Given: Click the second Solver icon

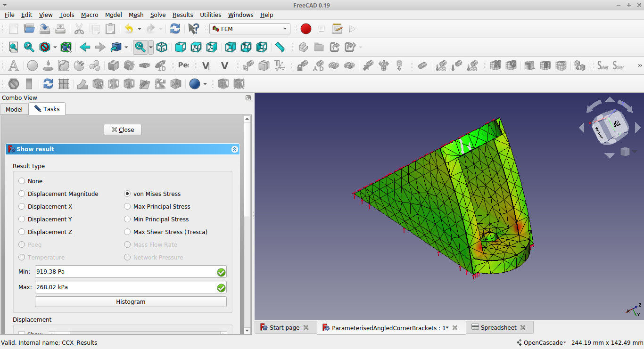Looking at the screenshot, I should pos(619,65).
